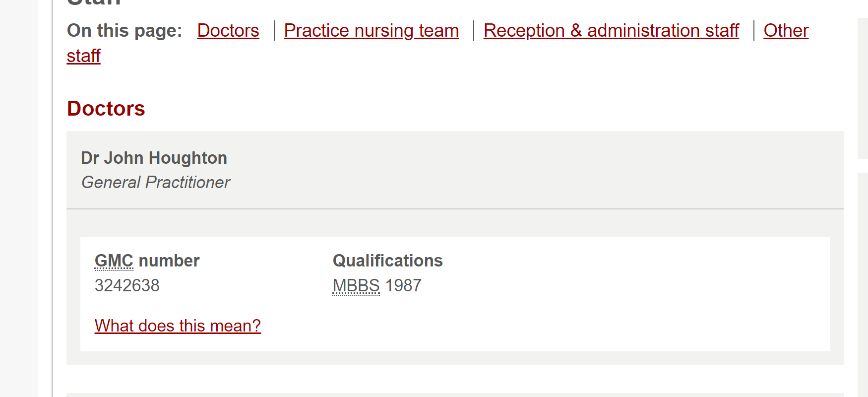Click the 'What does this mean?' link
Image resolution: width=868 pixels, height=397 pixels.
[x=178, y=326]
